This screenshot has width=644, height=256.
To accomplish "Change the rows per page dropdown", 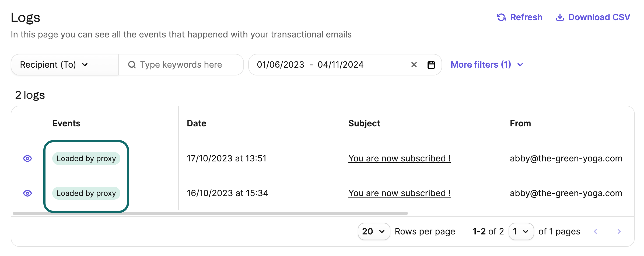I will [x=373, y=231].
